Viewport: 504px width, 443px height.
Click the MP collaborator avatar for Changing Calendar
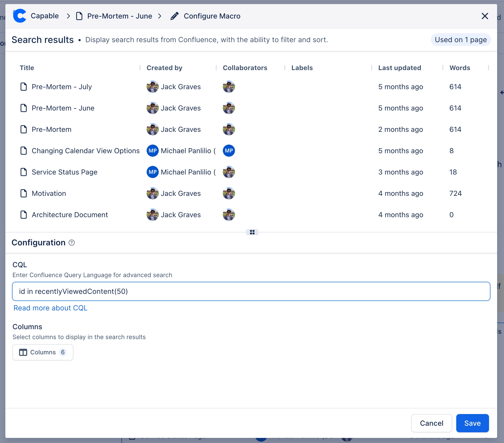pyautogui.click(x=229, y=151)
